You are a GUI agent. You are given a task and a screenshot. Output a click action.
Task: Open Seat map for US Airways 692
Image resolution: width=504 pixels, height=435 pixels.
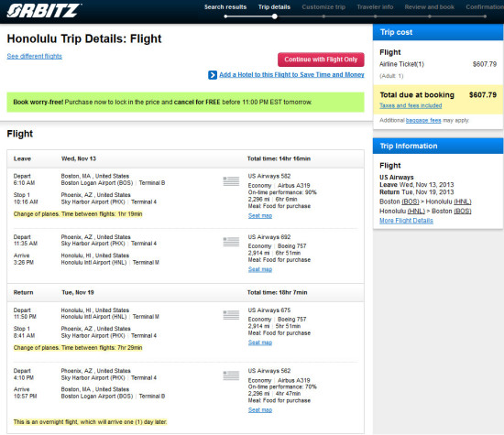click(x=260, y=269)
